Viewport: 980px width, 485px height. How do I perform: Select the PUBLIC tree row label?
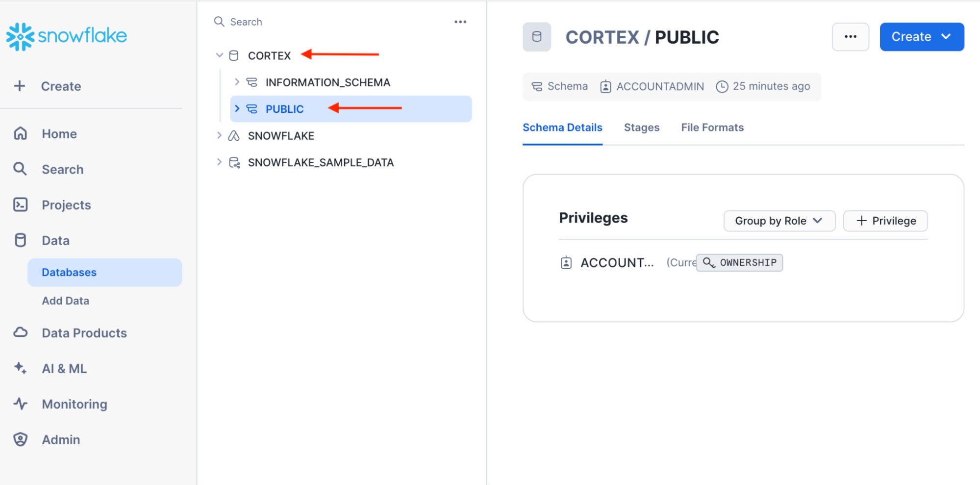pyautogui.click(x=285, y=109)
